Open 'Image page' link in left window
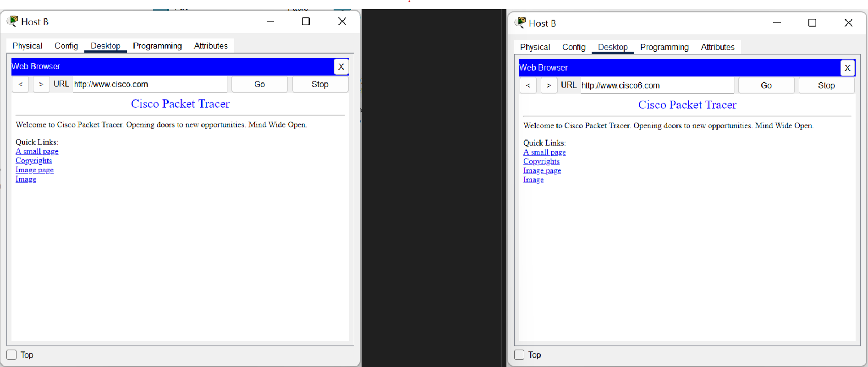 tap(35, 170)
